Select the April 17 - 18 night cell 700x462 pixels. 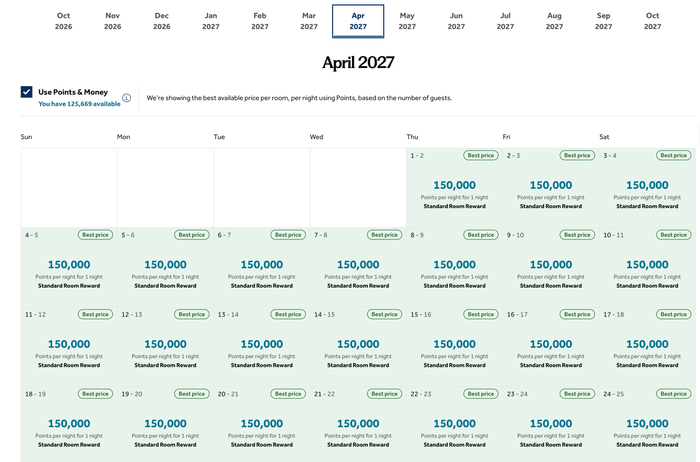647,346
